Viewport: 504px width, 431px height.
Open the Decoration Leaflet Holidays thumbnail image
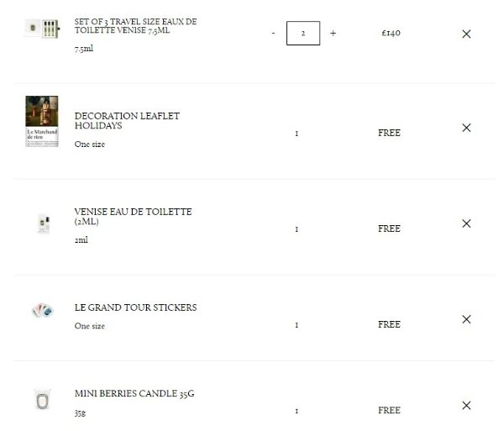(x=41, y=122)
